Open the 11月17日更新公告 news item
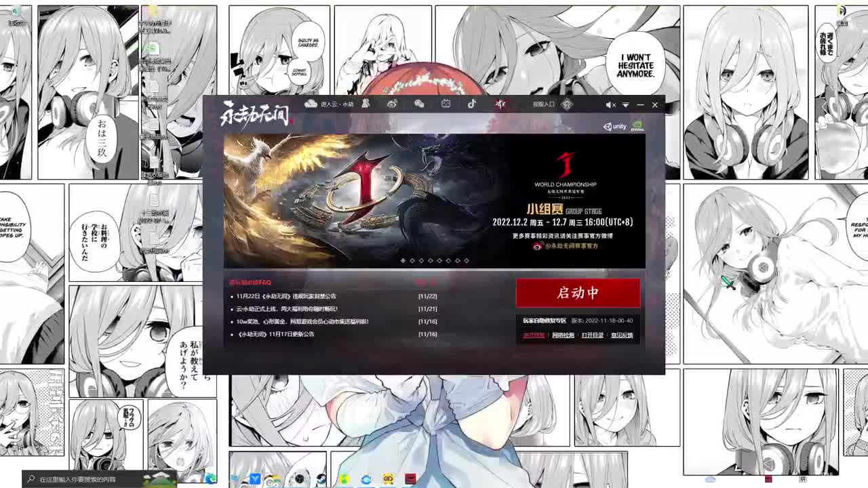The height and width of the screenshot is (488, 868). tap(275, 334)
